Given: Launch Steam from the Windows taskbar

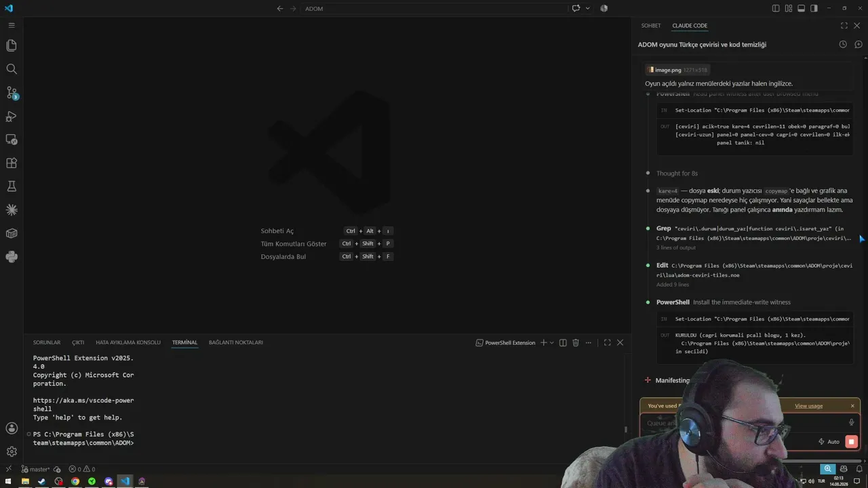Looking at the screenshot, I should click(x=42, y=482).
